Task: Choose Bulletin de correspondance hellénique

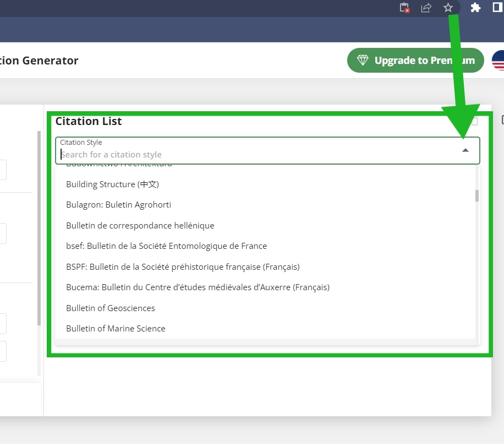Action: point(265,226)
